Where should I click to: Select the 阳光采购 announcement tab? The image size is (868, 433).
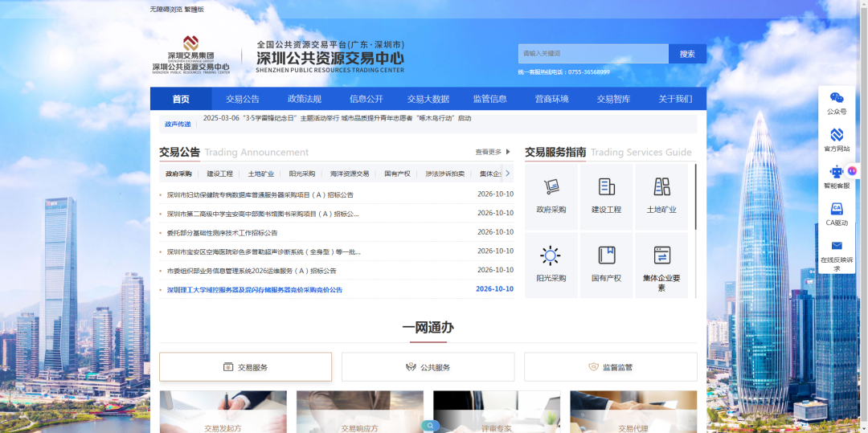[x=301, y=174]
